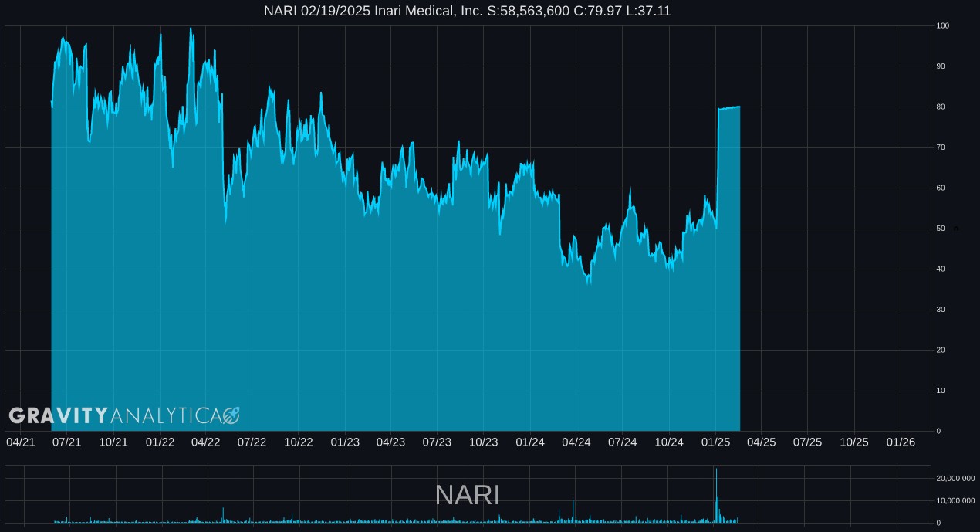Select the 90 price level label
Viewport: 980px width, 532px height.
point(941,66)
